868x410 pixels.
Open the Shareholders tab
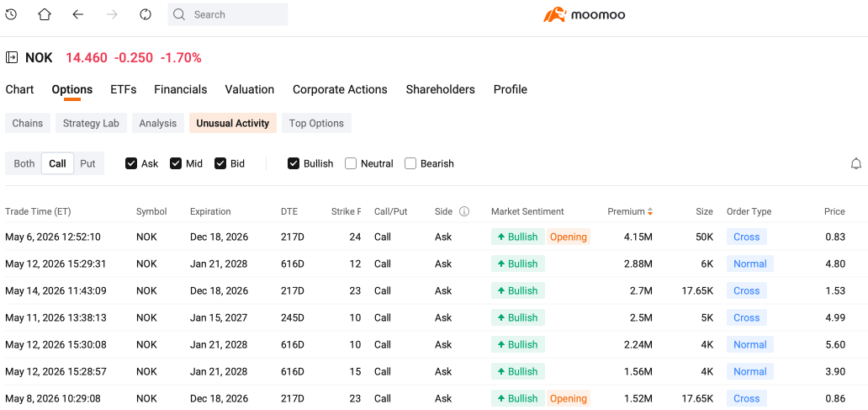(440, 89)
